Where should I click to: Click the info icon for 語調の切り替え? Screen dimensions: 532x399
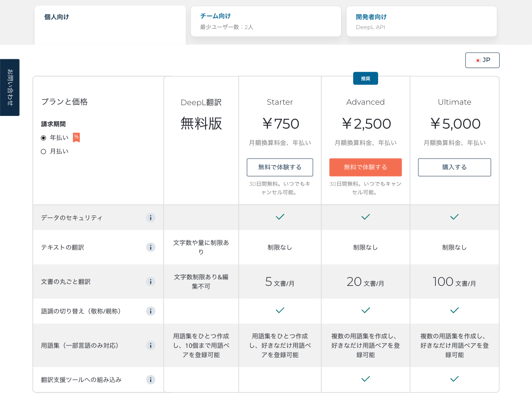point(151,311)
